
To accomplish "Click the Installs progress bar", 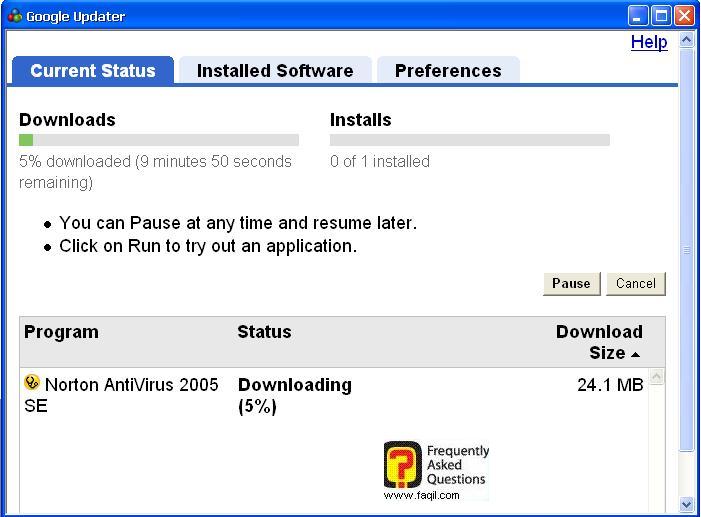I will [x=470, y=140].
